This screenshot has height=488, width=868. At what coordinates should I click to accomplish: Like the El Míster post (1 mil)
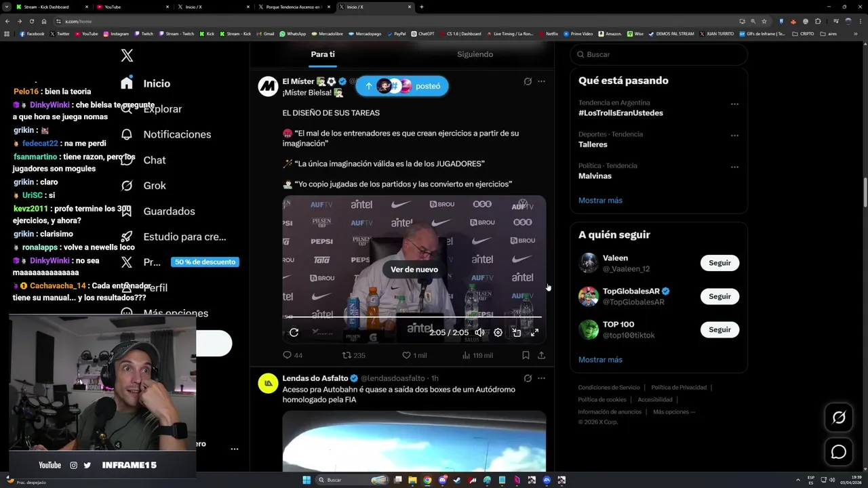point(414,355)
